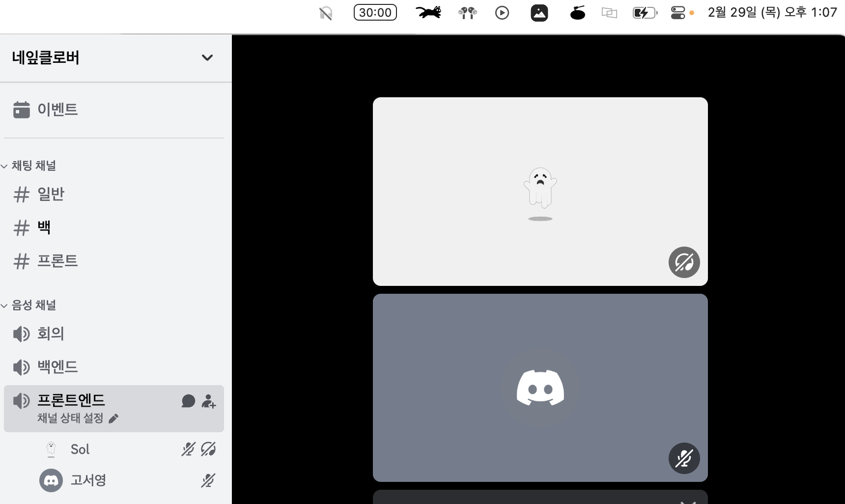Invite people to 프론트엔드 channel
The image size is (845, 504).
pyautogui.click(x=209, y=401)
